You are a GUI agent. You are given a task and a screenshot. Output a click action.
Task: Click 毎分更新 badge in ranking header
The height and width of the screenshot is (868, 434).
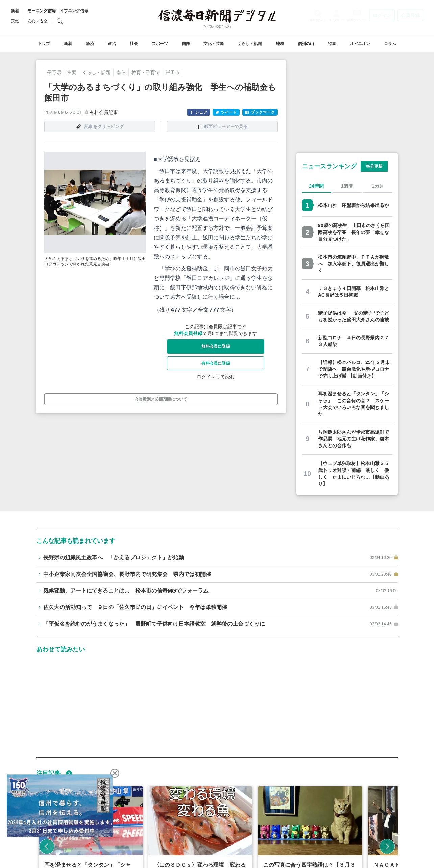coord(374,166)
